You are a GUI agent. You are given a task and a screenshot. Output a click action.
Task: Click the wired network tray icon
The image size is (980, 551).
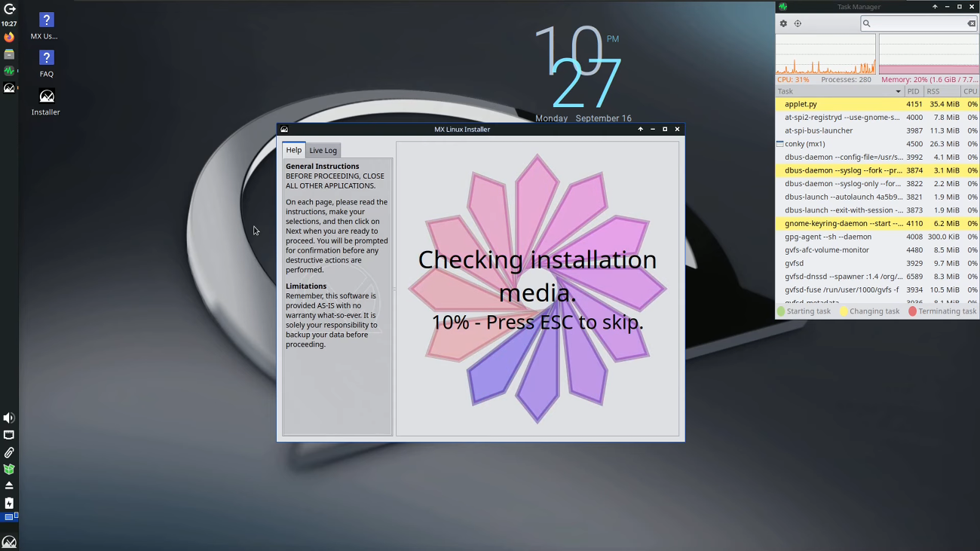[x=9, y=435]
